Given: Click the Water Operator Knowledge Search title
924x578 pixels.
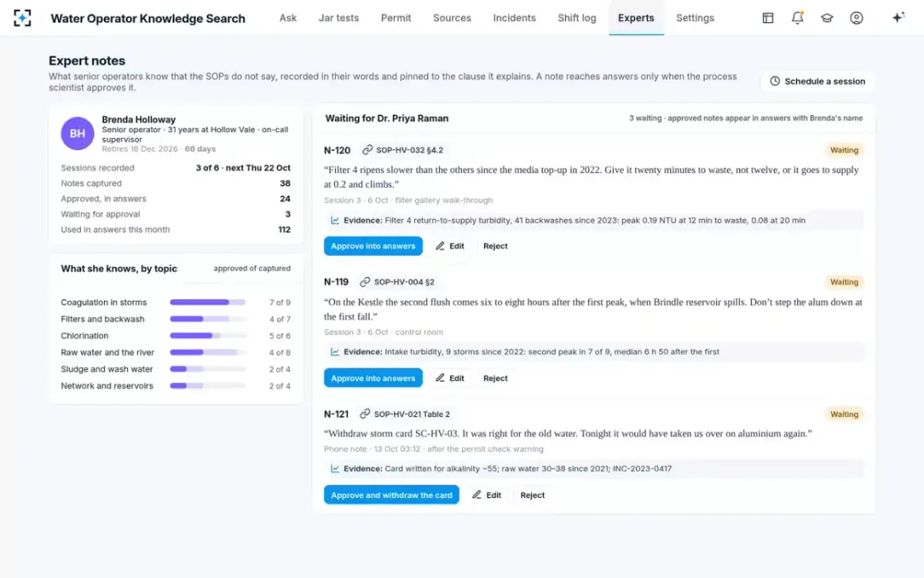Looking at the screenshot, I should [x=148, y=18].
